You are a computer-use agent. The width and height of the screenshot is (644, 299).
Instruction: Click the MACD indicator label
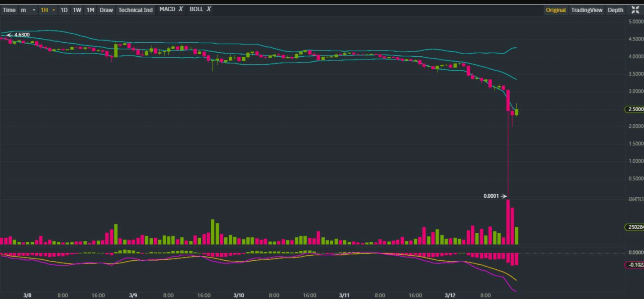(167, 9)
